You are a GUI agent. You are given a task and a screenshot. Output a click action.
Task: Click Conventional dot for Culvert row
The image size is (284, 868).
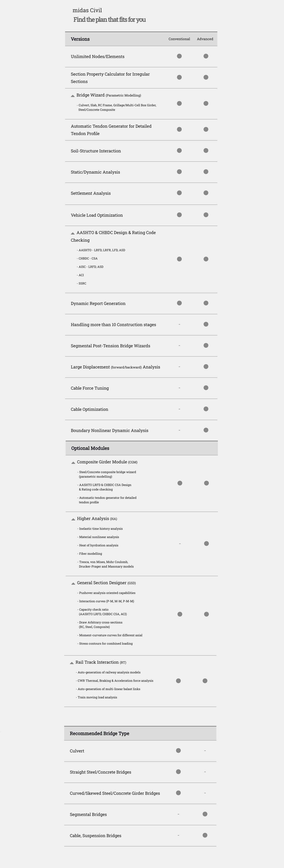(x=178, y=750)
